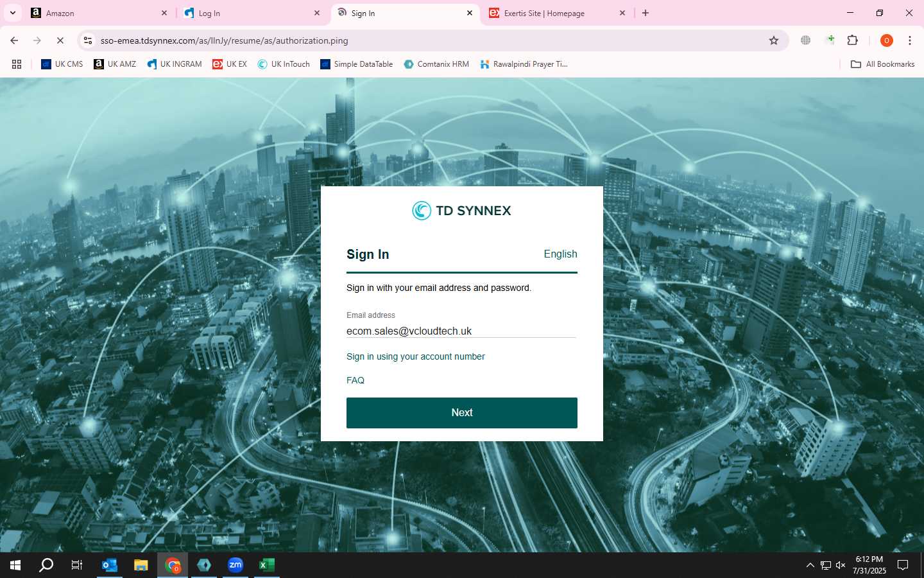Image resolution: width=924 pixels, height=578 pixels.
Task: Open the Simple DataTable bookmark
Action: (x=357, y=64)
